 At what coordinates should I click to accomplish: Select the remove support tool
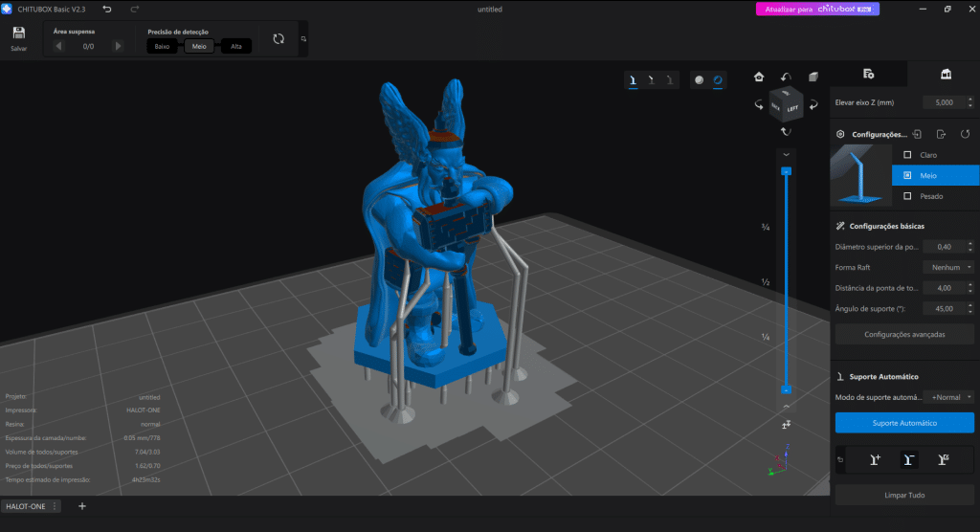point(909,460)
